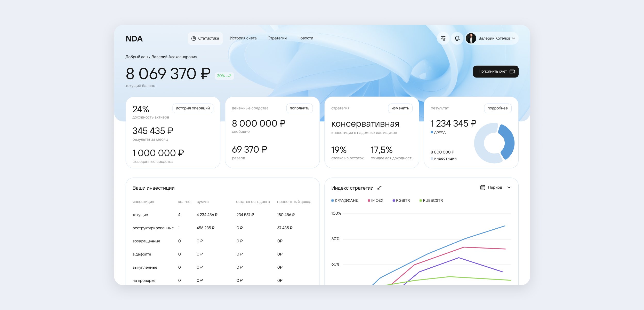Toggle the IMOEX series in legend
The image size is (644, 310).
[375, 200]
